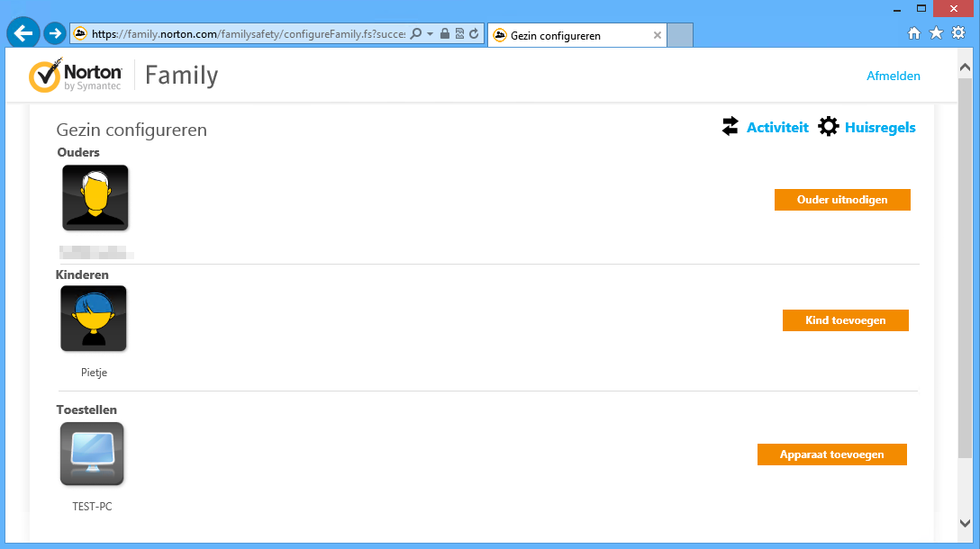Select Pietje's child avatar
Screen dimensions: 980x549
point(94,319)
